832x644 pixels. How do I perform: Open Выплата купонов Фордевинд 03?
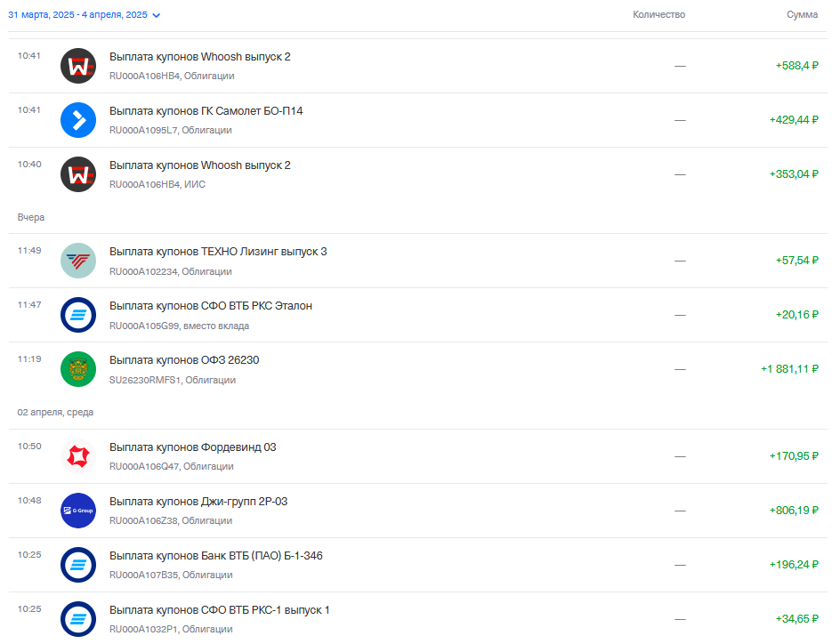coord(192,447)
